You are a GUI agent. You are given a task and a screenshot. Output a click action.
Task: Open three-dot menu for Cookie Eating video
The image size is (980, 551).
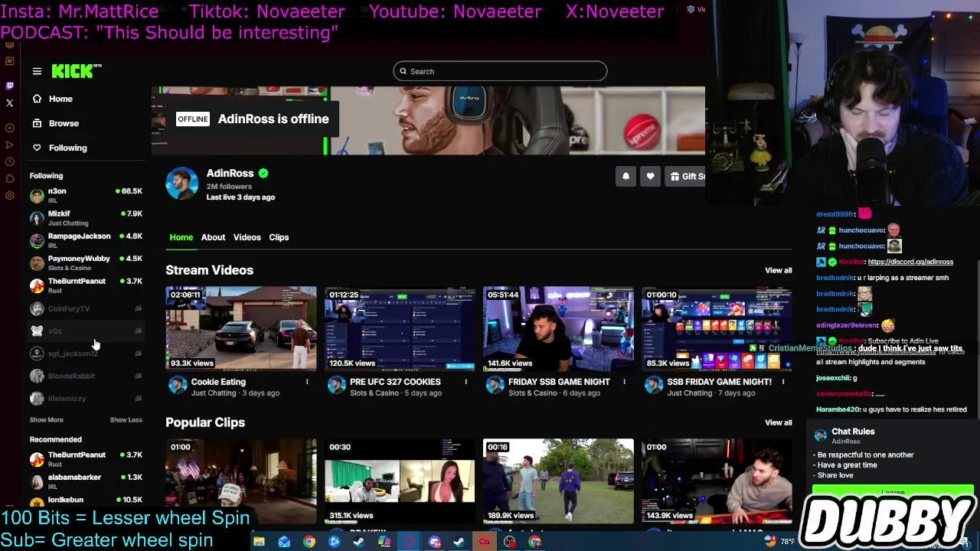(307, 382)
